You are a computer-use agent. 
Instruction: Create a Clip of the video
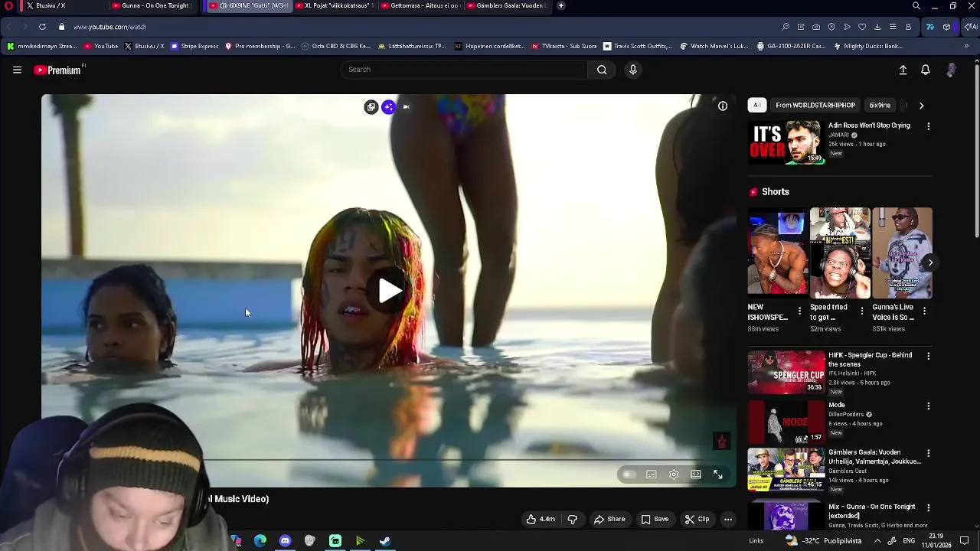[697, 519]
